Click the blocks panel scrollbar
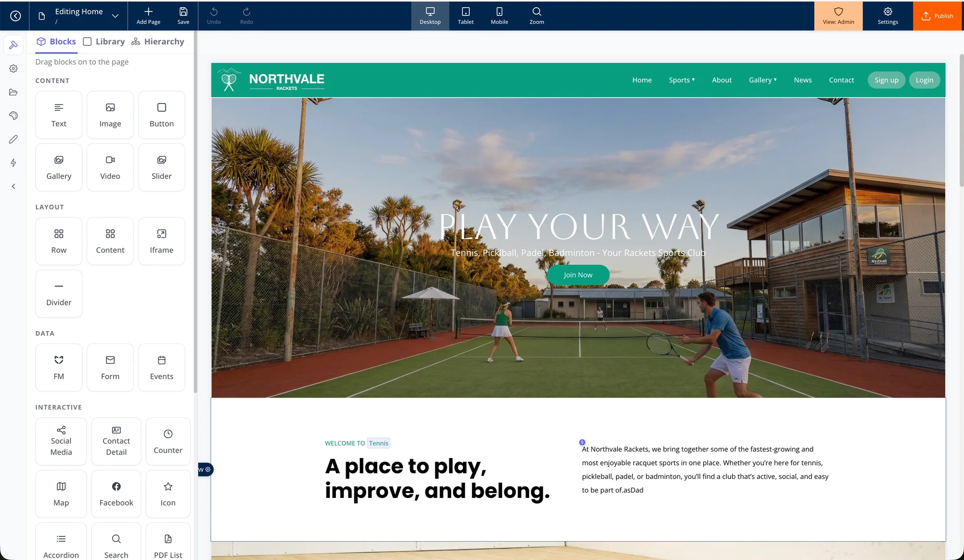The width and height of the screenshot is (964, 560). 195,212
